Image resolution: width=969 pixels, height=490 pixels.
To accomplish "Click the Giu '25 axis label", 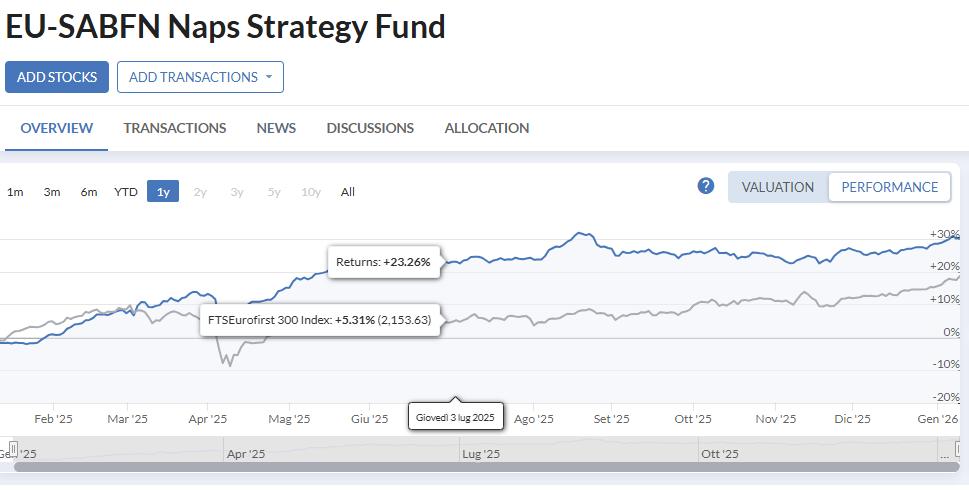I will 370,419.
